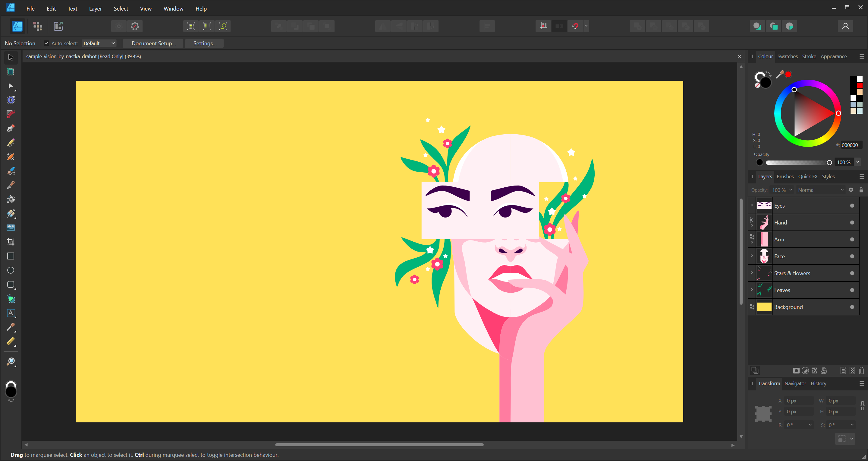Screen dimensions: 868x461
Task: Select the Crop tool
Action: tap(11, 242)
